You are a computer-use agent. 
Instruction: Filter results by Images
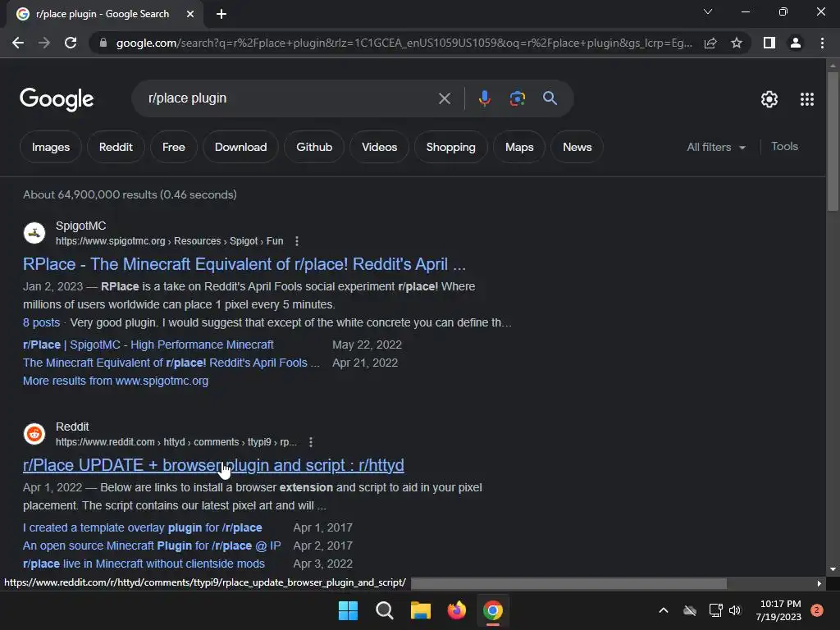tap(51, 148)
